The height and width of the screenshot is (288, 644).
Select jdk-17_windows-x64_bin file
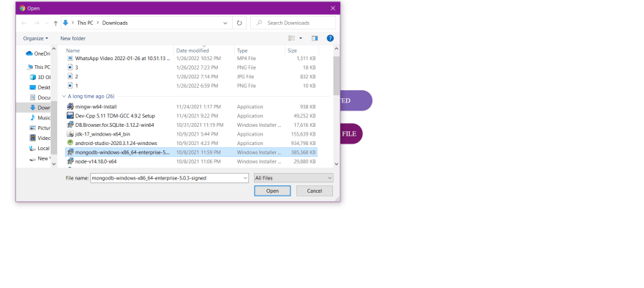click(x=192, y=134)
